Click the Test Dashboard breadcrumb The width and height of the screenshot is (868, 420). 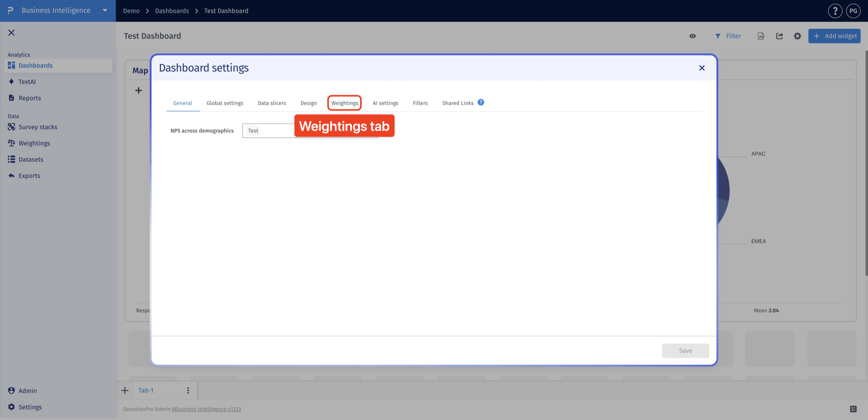click(x=226, y=11)
